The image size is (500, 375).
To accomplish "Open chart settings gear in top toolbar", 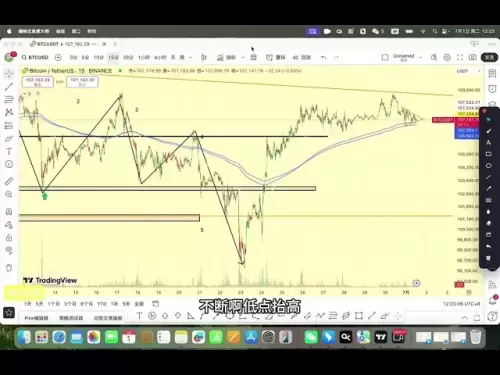I will (447, 57).
